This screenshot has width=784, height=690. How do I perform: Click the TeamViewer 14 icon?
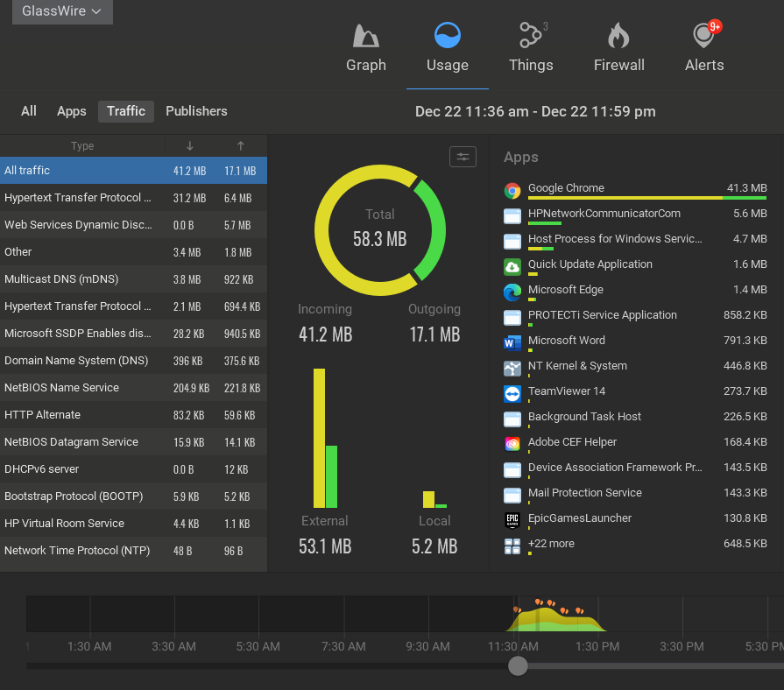(x=512, y=394)
